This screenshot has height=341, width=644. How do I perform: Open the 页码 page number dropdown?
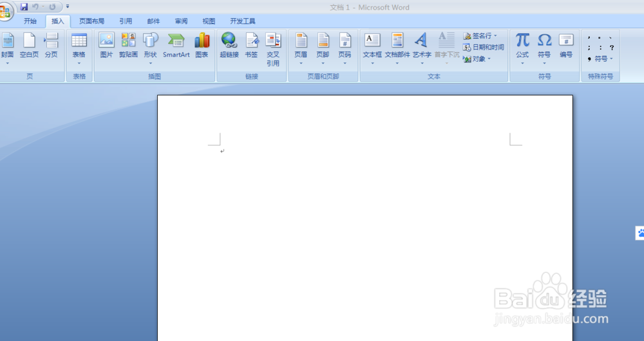(x=345, y=48)
